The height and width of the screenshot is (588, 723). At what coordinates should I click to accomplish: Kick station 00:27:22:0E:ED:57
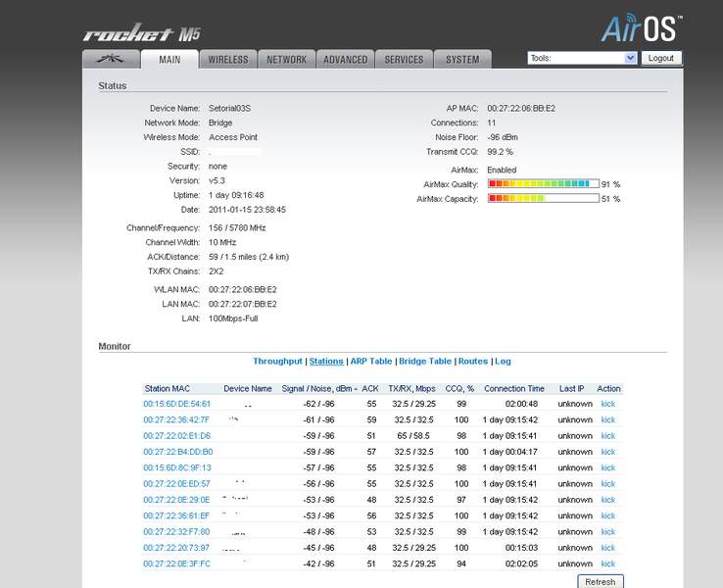click(x=607, y=484)
